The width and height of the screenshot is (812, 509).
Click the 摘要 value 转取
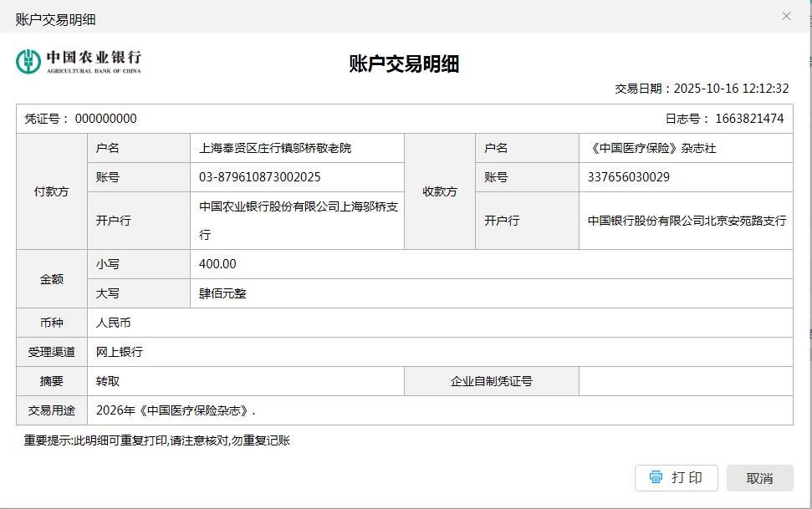pos(108,381)
